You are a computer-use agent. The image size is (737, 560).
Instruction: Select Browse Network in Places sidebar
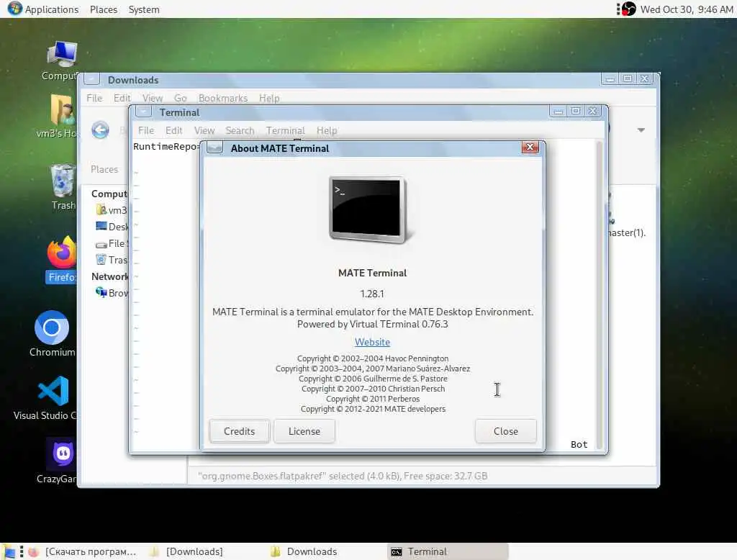[x=112, y=292]
